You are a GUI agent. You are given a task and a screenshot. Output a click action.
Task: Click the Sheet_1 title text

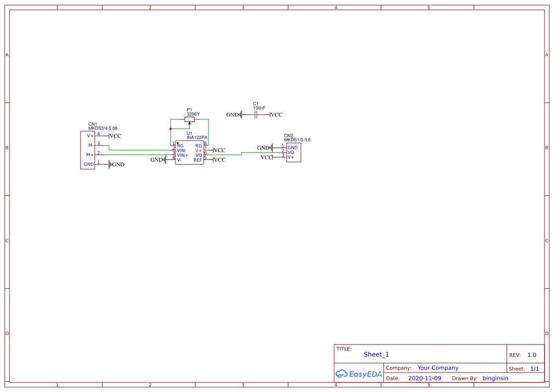376,354
